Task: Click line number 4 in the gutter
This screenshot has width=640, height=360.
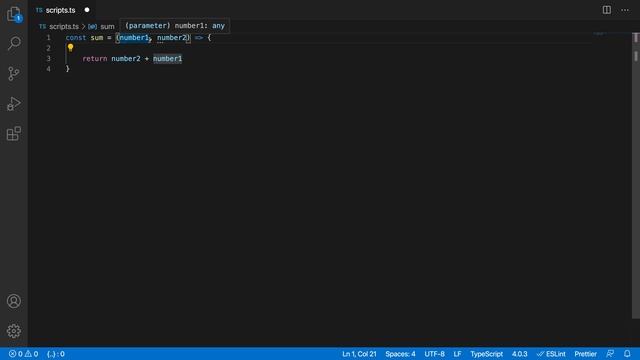Action: [49, 69]
